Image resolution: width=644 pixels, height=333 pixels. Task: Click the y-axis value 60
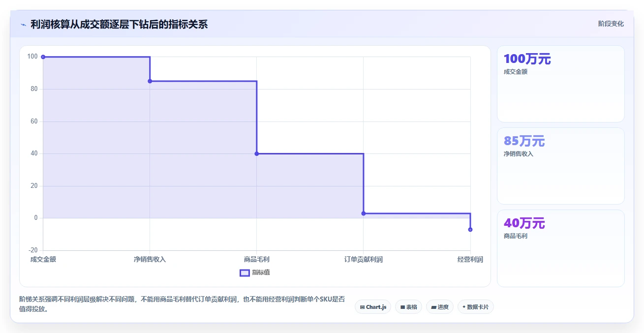(34, 121)
